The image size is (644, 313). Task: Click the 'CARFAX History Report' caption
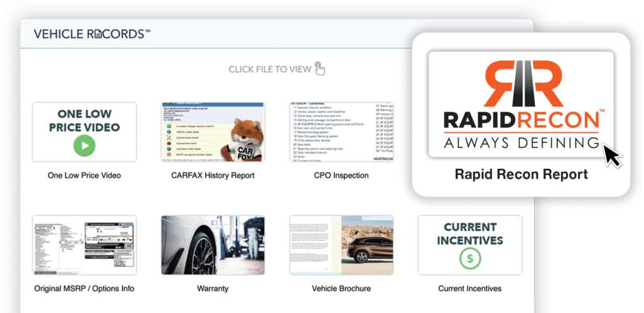click(213, 175)
